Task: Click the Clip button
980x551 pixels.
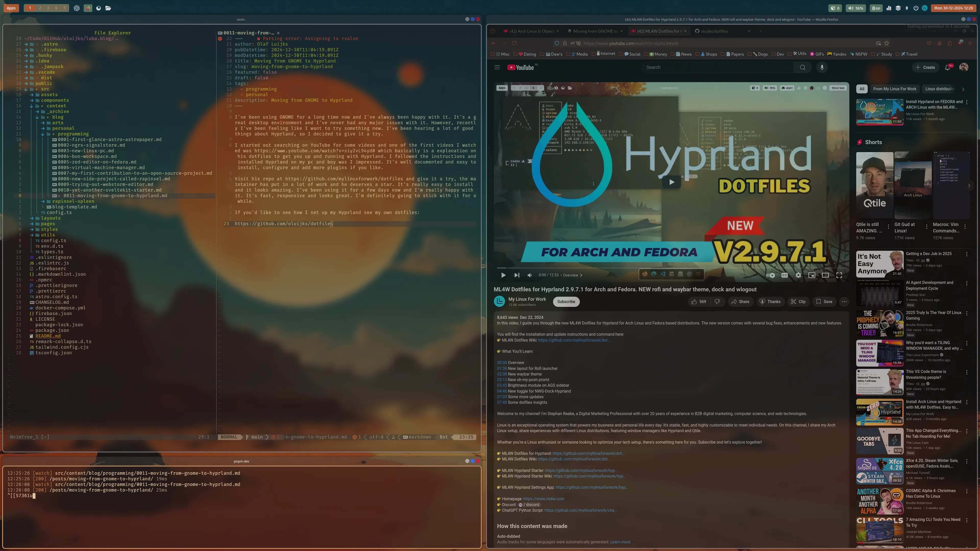Action: pyautogui.click(x=798, y=302)
